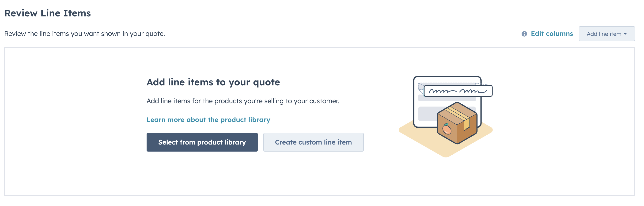
Task: Click the peach sticker on the box
Action: point(447,129)
